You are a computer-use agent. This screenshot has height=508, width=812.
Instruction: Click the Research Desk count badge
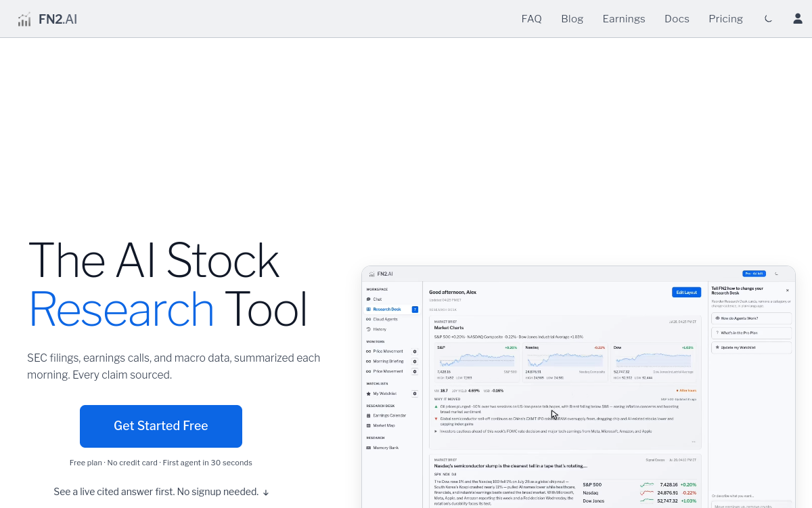(415, 309)
